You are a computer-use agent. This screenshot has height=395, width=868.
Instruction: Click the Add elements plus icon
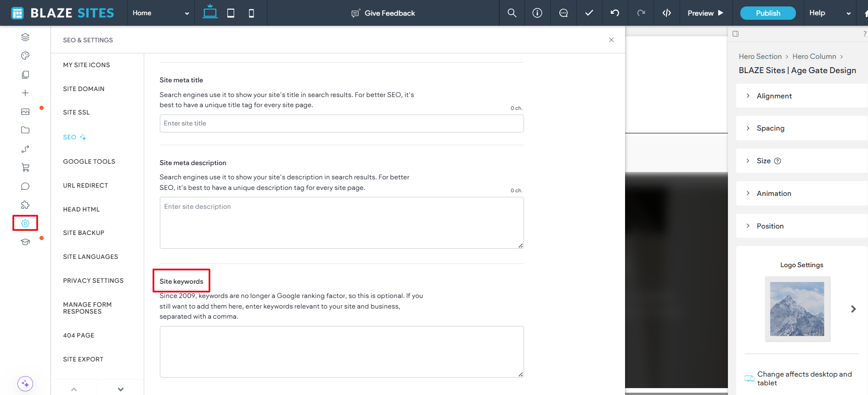[25, 93]
